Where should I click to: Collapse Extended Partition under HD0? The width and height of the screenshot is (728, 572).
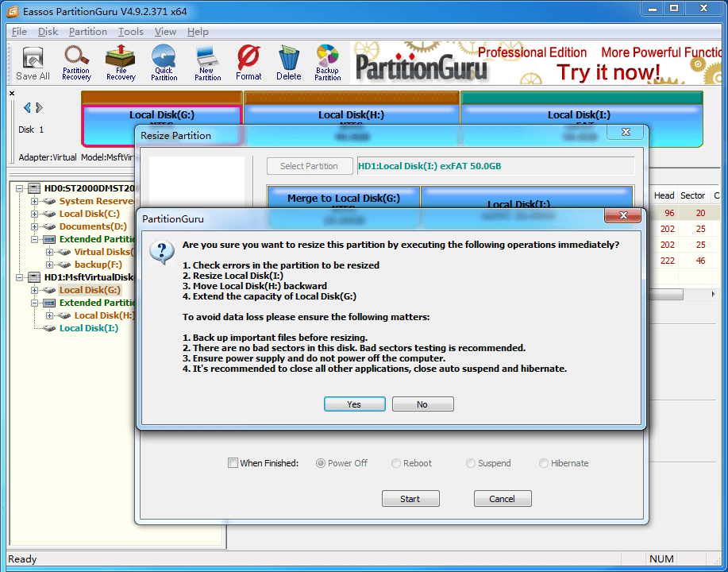tap(34, 239)
